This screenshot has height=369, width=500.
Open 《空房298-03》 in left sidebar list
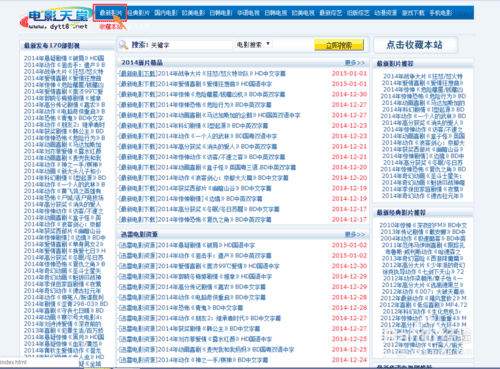point(66,304)
